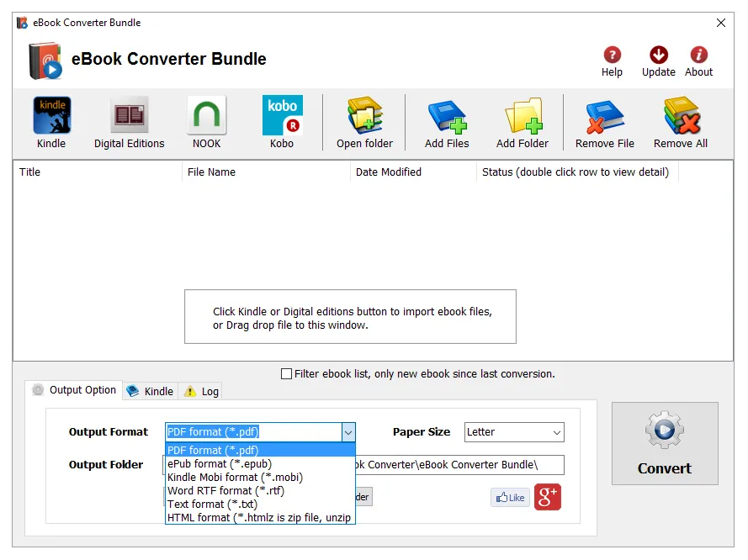
Task: Click the Like thumbs-up button
Action: click(x=510, y=498)
